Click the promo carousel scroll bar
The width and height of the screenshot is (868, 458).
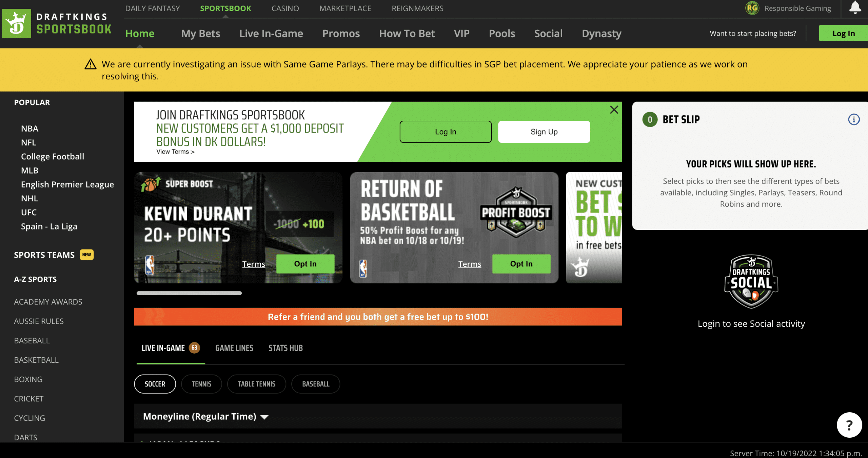pyautogui.click(x=189, y=293)
